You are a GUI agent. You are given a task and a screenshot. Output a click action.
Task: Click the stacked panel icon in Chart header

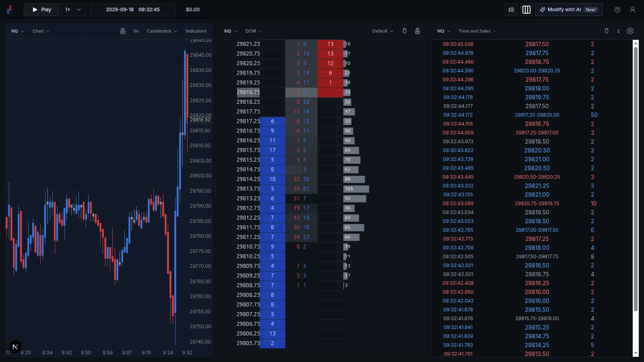click(x=123, y=31)
